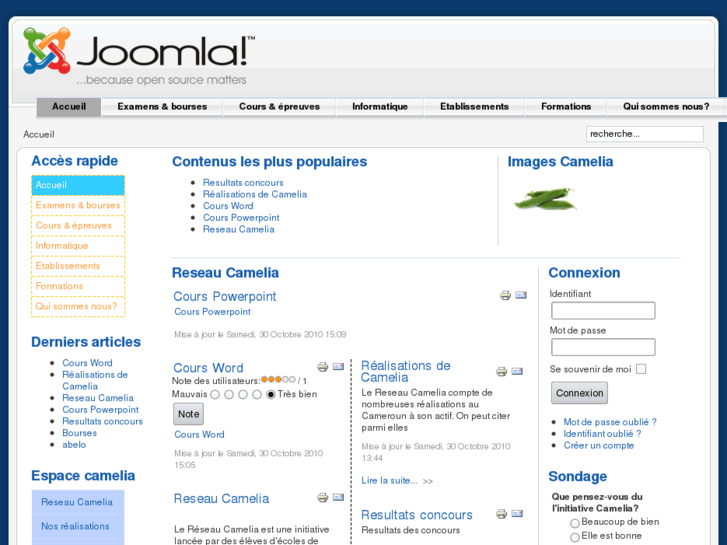The image size is (727, 545).
Task: Focus the Mot de passe field
Action: (603, 347)
